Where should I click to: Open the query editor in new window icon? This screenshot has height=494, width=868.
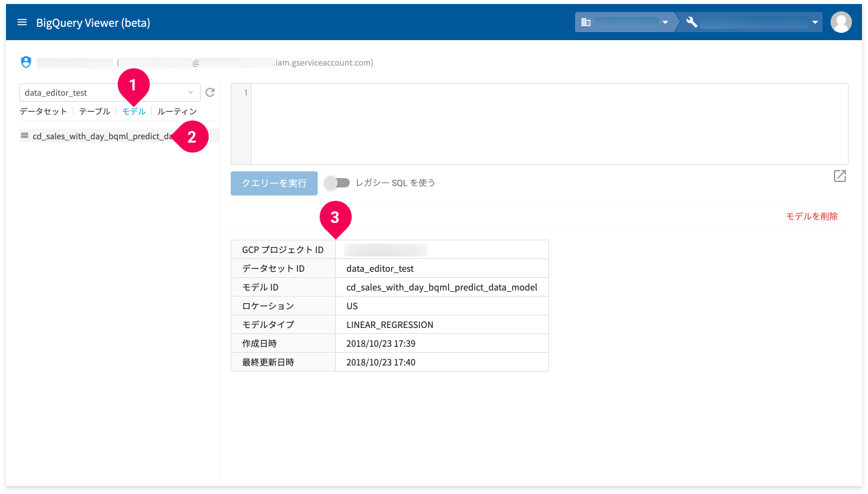click(x=840, y=176)
